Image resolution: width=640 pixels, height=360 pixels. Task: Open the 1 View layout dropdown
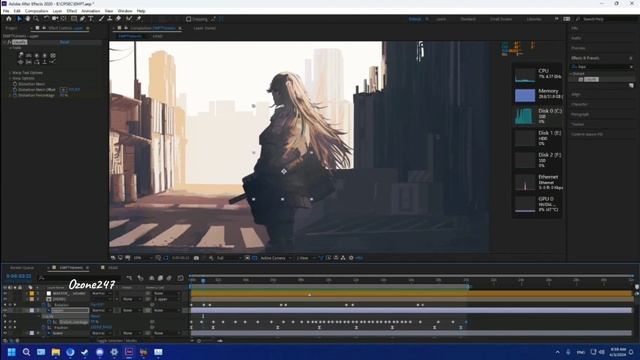pos(305,258)
